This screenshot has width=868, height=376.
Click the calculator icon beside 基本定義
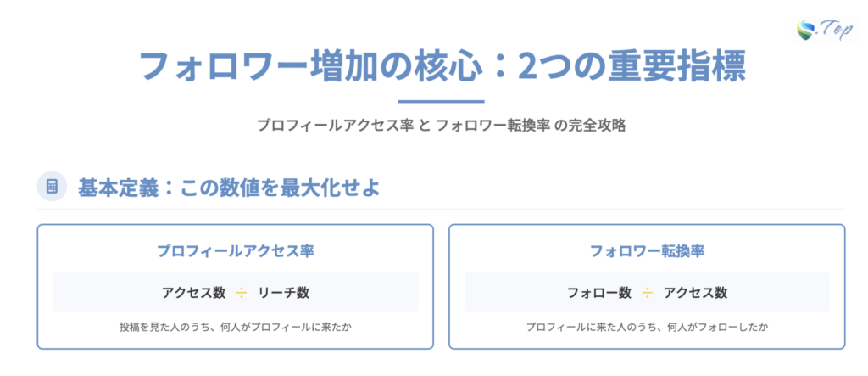click(52, 186)
